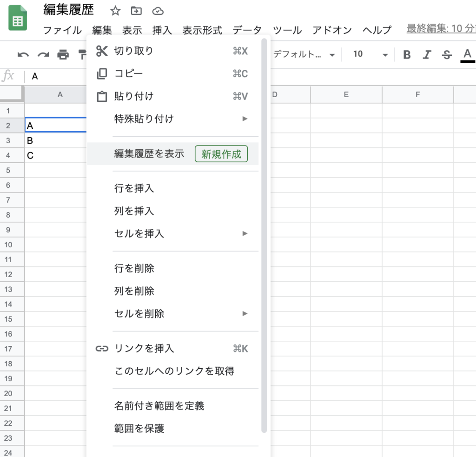
Task: Click the print icon
Action: point(63,55)
